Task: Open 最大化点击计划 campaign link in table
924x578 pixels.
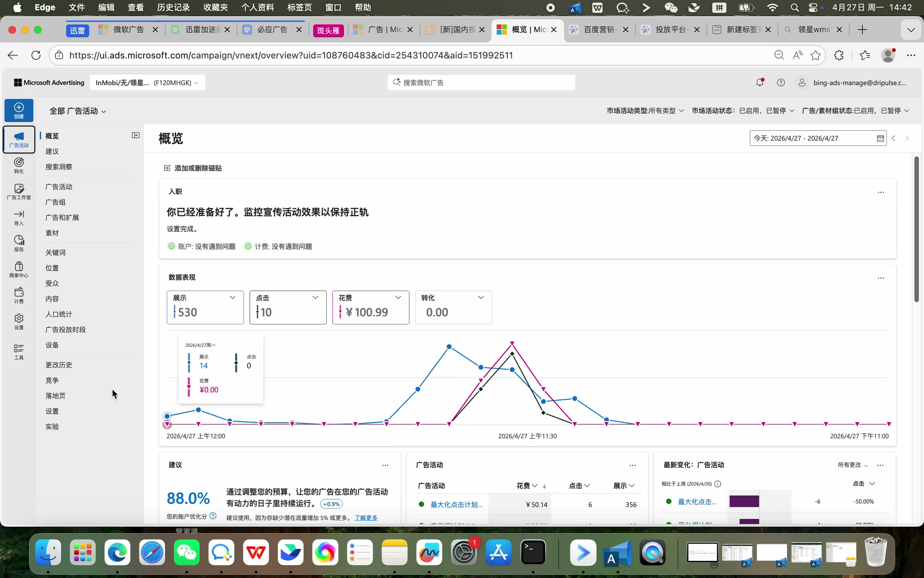Action: pyautogui.click(x=457, y=505)
